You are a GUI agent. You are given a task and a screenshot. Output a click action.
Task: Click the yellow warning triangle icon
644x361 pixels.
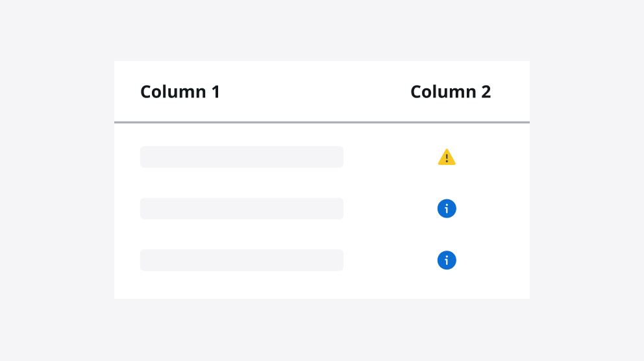tap(447, 158)
